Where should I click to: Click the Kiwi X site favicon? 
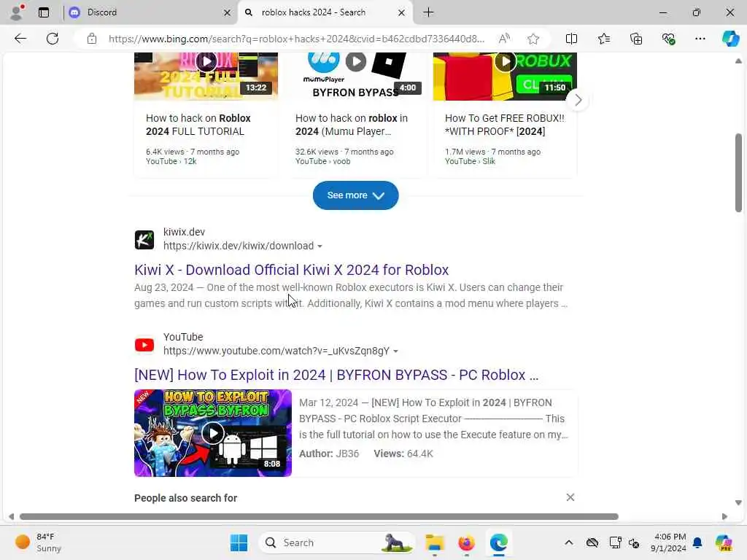pos(144,239)
